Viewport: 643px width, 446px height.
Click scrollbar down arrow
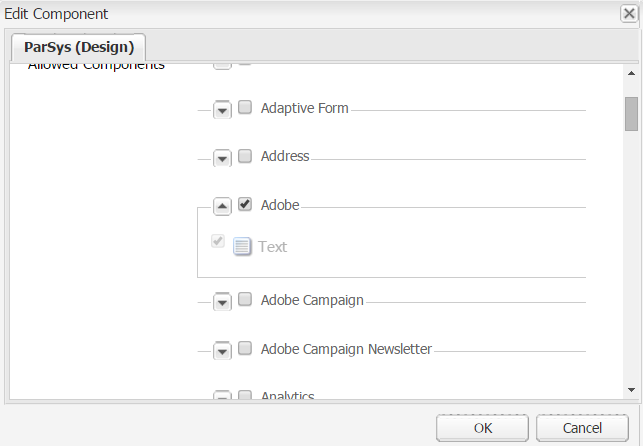[x=631, y=389]
